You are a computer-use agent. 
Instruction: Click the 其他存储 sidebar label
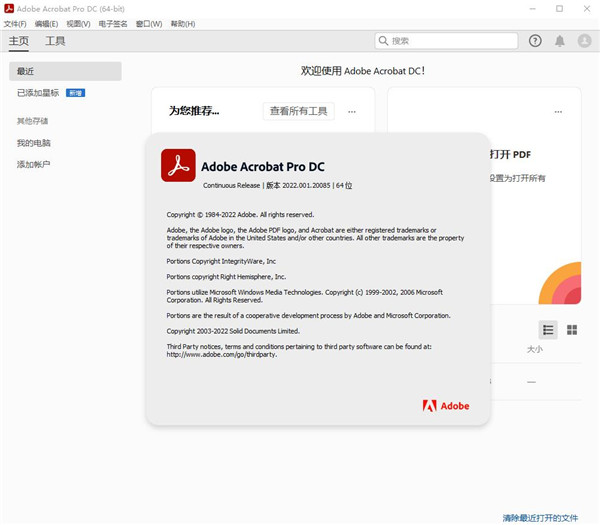point(33,121)
